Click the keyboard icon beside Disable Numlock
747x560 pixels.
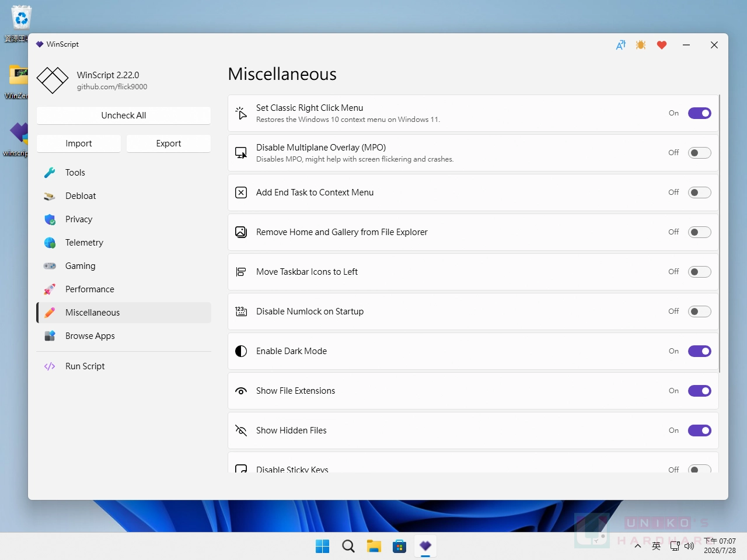pos(241,311)
